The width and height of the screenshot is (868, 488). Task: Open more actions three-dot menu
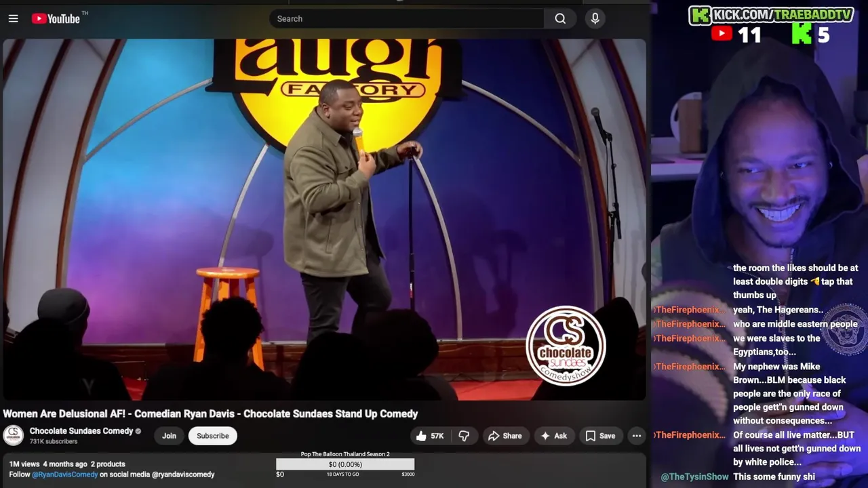click(637, 436)
